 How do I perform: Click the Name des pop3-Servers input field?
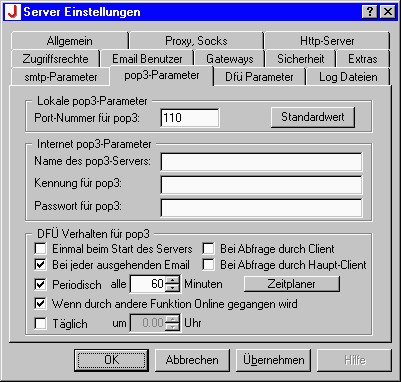pos(261,162)
